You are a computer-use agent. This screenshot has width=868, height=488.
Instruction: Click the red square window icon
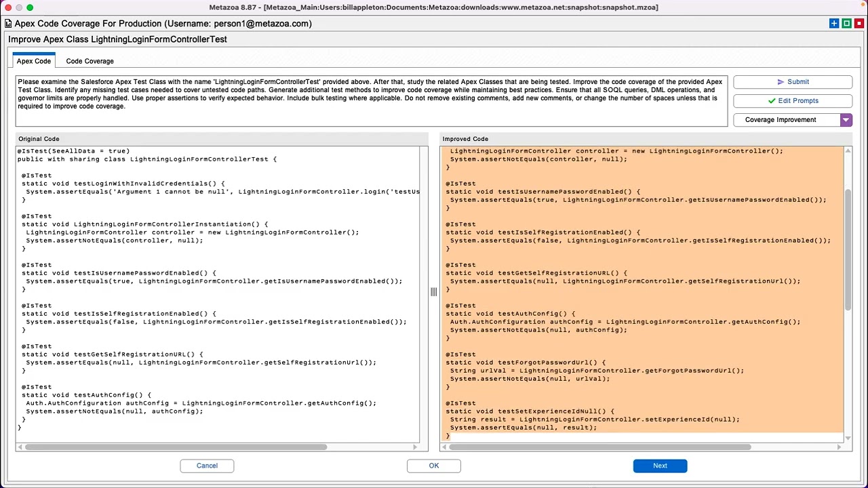click(x=859, y=24)
